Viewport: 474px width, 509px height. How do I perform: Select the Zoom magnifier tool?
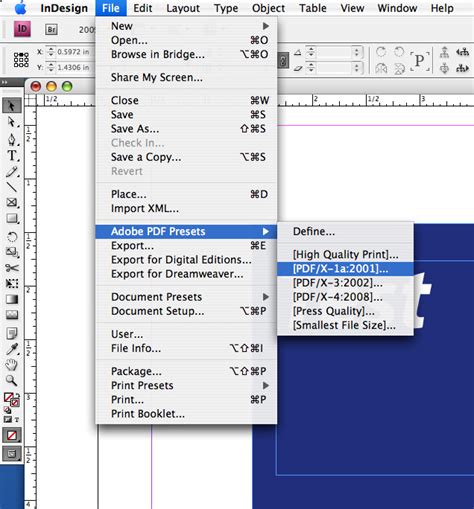(12, 380)
